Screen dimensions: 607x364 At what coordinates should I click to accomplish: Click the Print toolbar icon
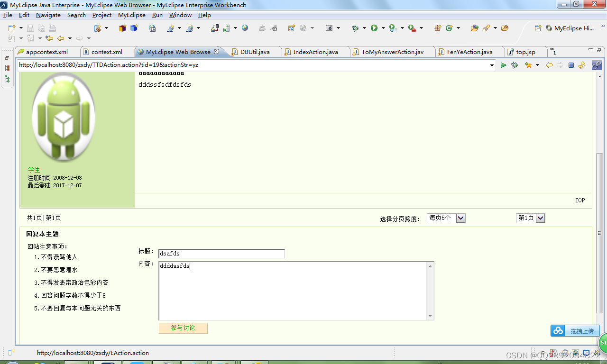52,29
